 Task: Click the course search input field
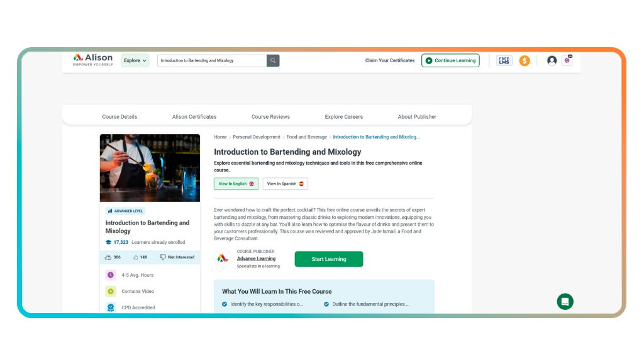(211, 60)
